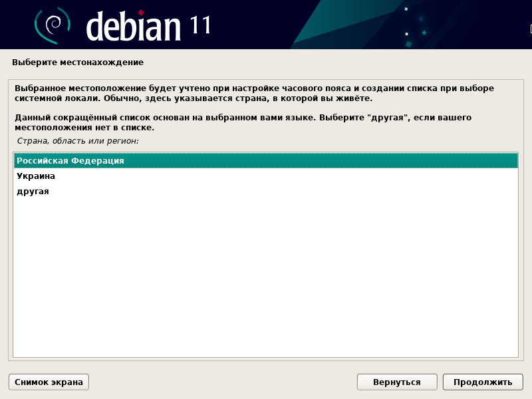Click the bottom button bar background
This screenshot has width=532, height=399.
tap(233, 382)
